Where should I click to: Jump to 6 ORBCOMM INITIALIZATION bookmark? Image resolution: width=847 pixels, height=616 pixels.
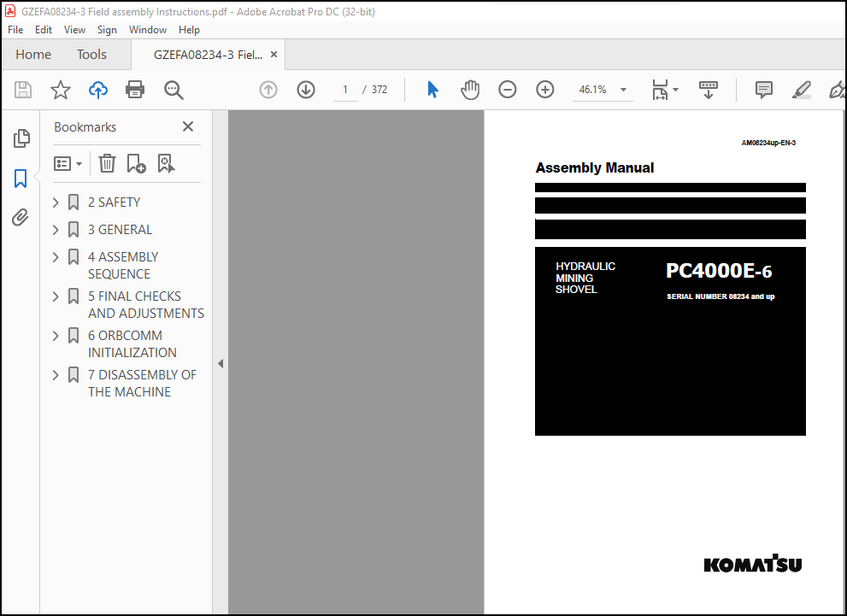132,344
